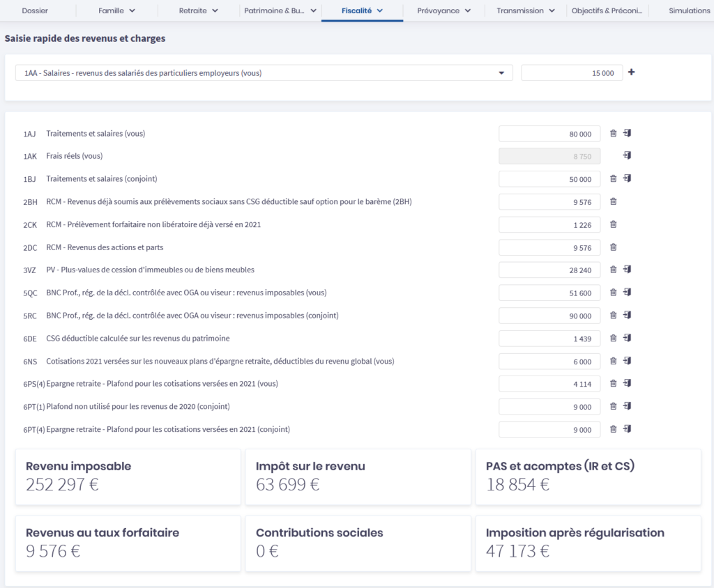Screen dimensions: 714x588
Task: Delete the 2BH RCM revenus row
Action: click(x=613, y=202)
